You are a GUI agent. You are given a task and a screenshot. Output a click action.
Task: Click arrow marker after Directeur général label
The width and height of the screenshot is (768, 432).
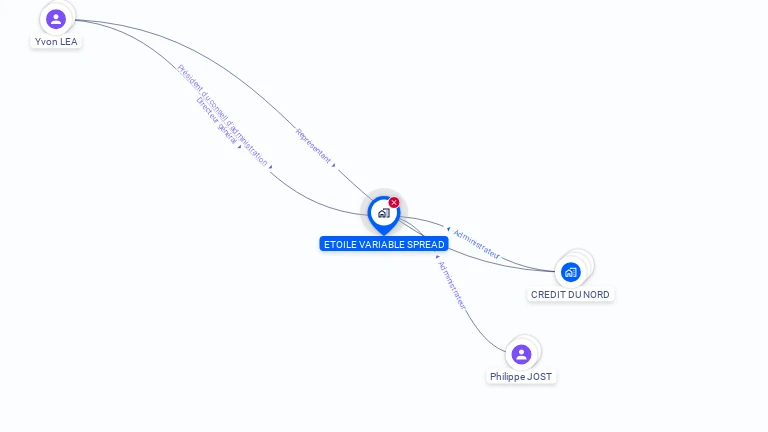(240, 146)
